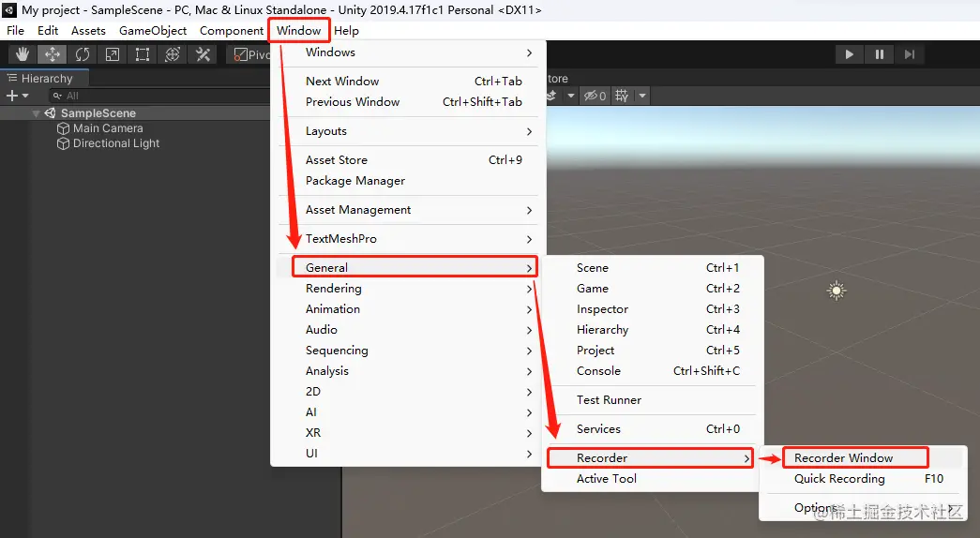Viewport: 980px width, 538px height.
Task: Open the Edit menu
Action: 48,31
